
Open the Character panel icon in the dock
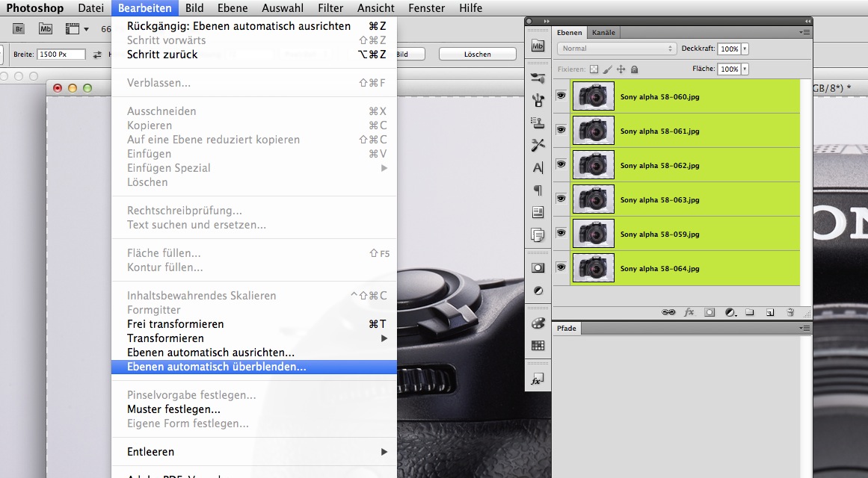coord(538,168)
